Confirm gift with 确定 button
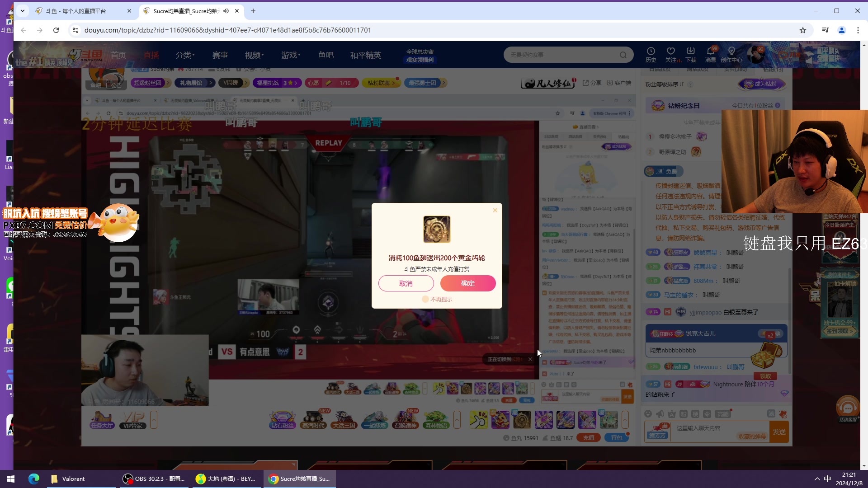868x488 pixels. tap(468, 283)
